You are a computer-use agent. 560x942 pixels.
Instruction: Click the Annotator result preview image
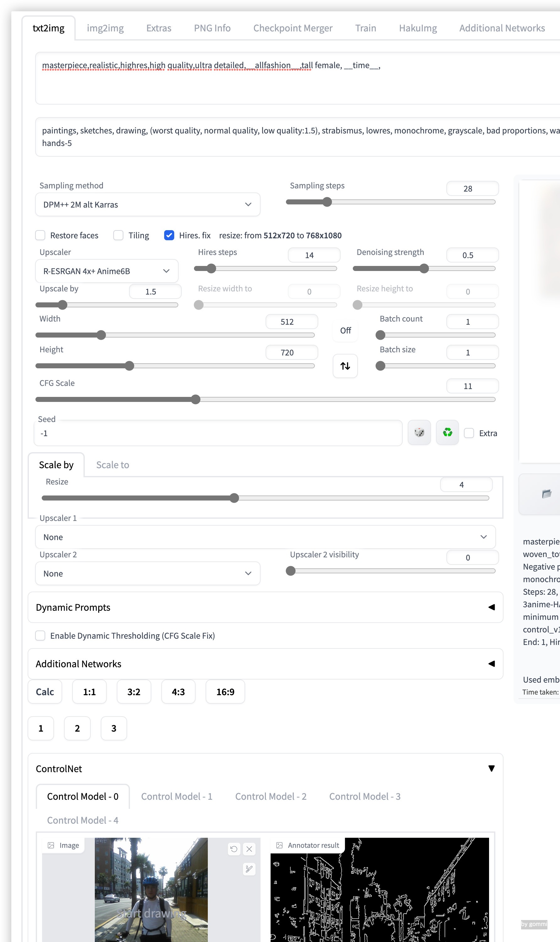380,890
